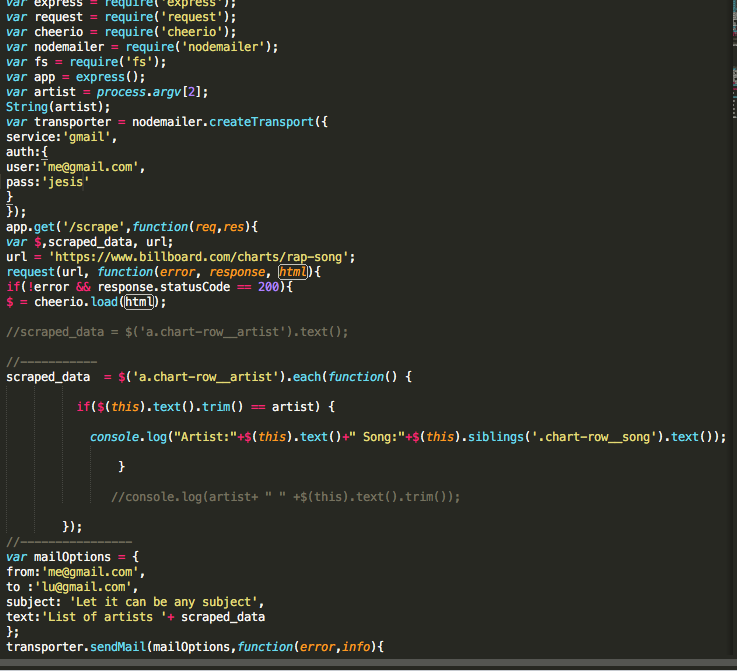Click the pass 'jesis' string

tap(66, 182)
